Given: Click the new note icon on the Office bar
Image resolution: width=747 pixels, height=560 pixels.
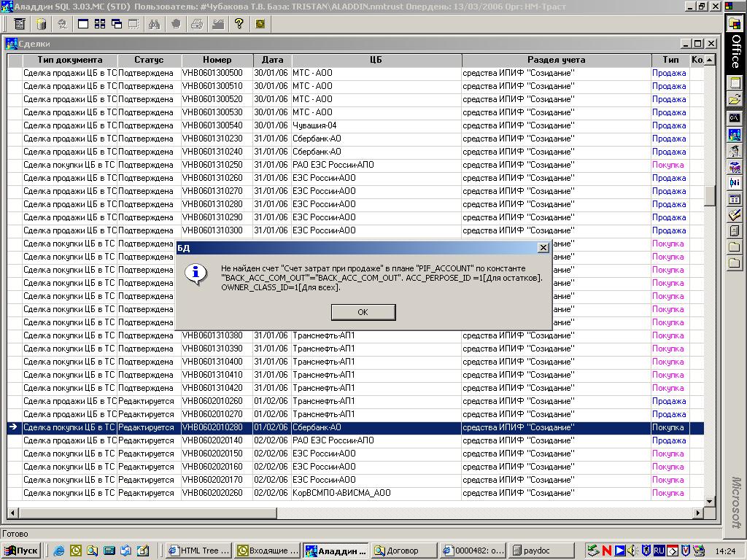Looking at the screenshot, I should pyautogui.click(x=735, y=83).
